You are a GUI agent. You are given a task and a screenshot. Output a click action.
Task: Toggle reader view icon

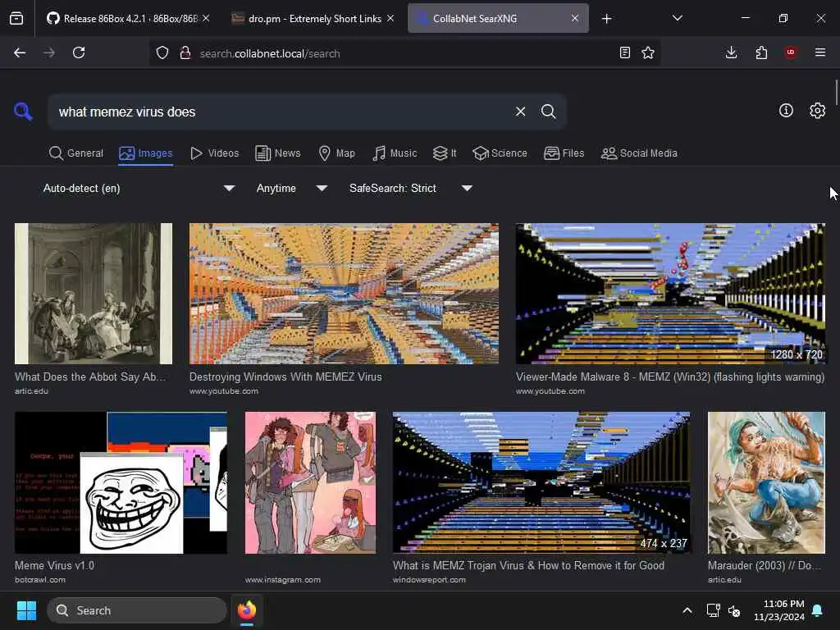point(624,52)
